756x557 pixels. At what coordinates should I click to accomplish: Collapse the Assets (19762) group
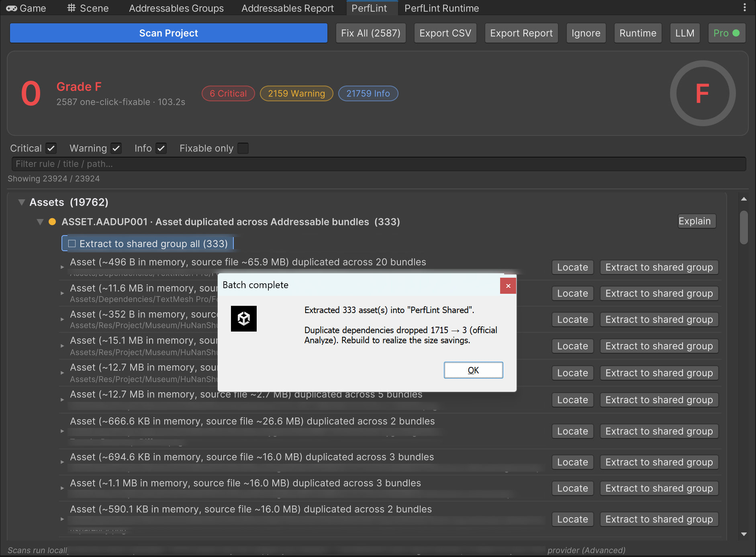click(22, 202)
